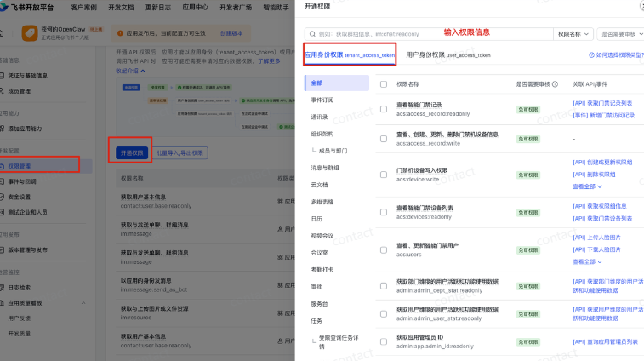Select the 云文档 category
The height and width of the screenshot is (361, 644).
pos(320,185)
